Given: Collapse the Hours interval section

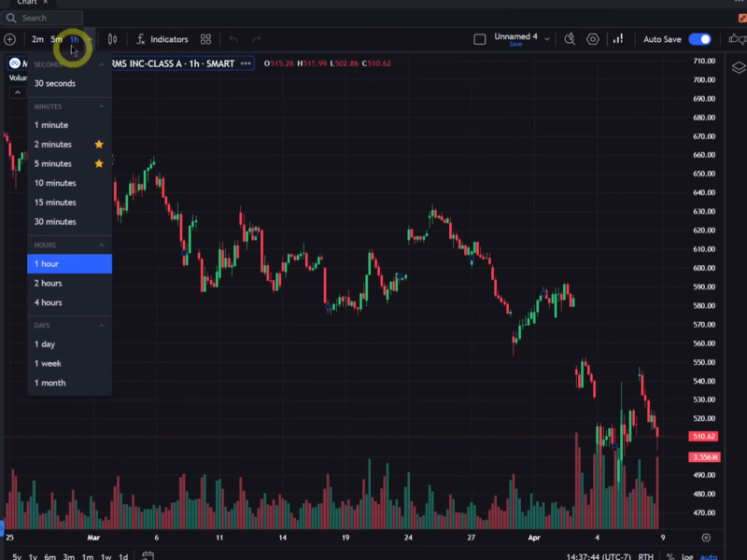Looking at the screenshot, I should (100, 245).
